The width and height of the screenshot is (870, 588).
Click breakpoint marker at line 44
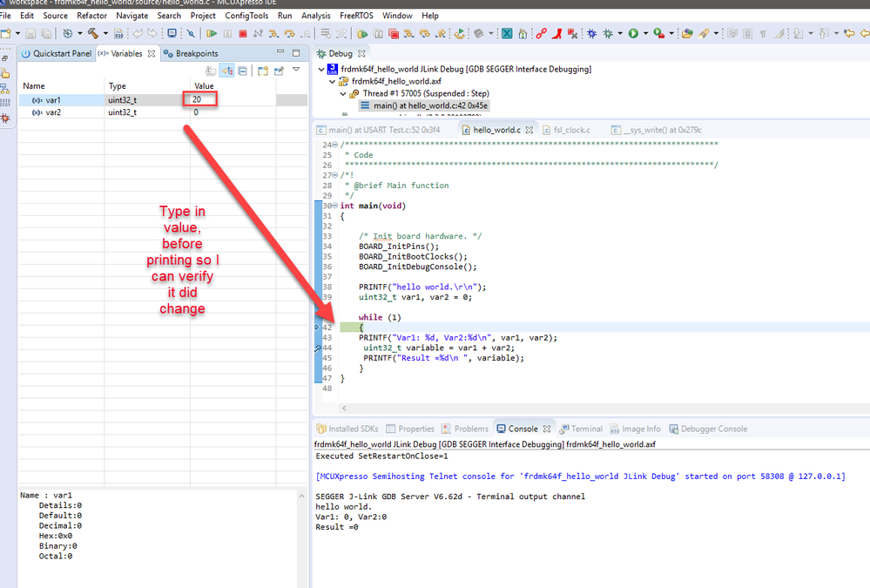317,348
